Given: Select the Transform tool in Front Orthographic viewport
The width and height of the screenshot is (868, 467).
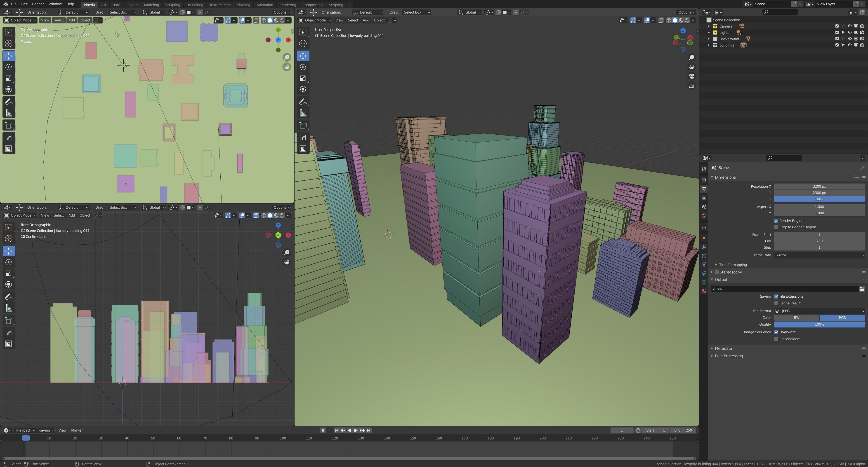Looking at the screenshot, I should click(9, 285).
